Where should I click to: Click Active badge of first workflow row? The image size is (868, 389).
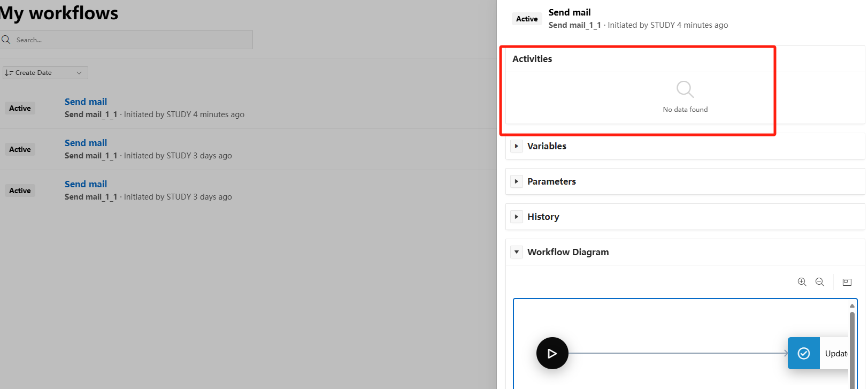[x=20, y=108]
